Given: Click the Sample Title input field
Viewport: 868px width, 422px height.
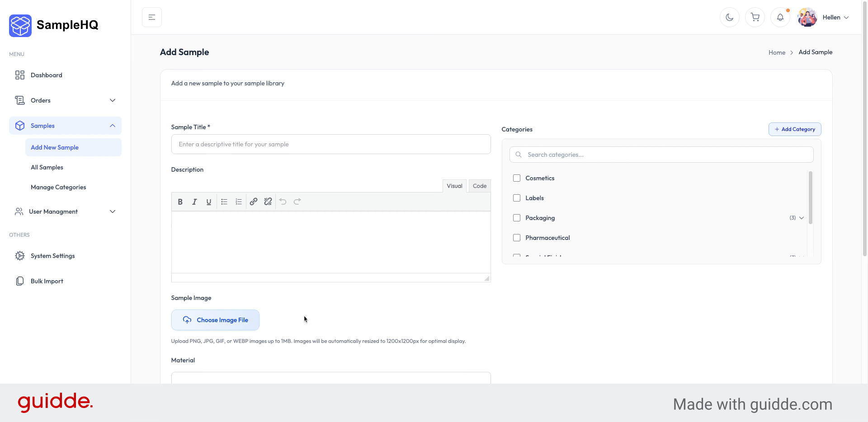Looking at the screenshot, I should coord(330,144).
